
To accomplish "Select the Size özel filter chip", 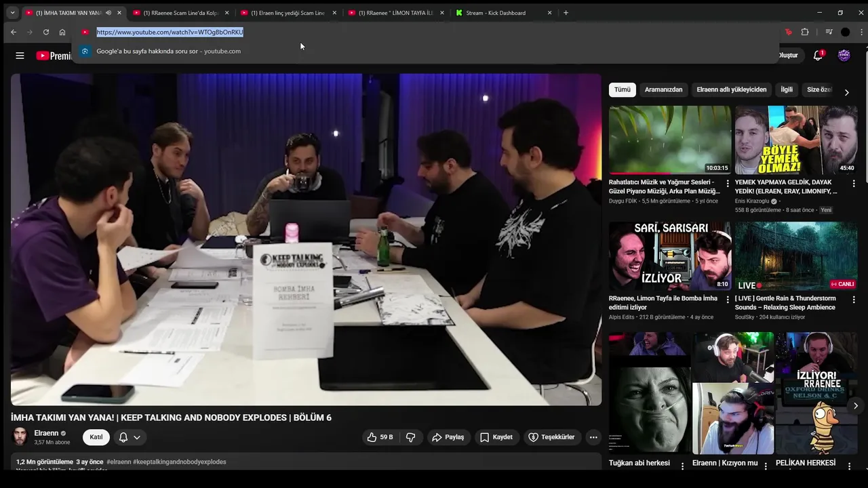I will pos(819,89).
